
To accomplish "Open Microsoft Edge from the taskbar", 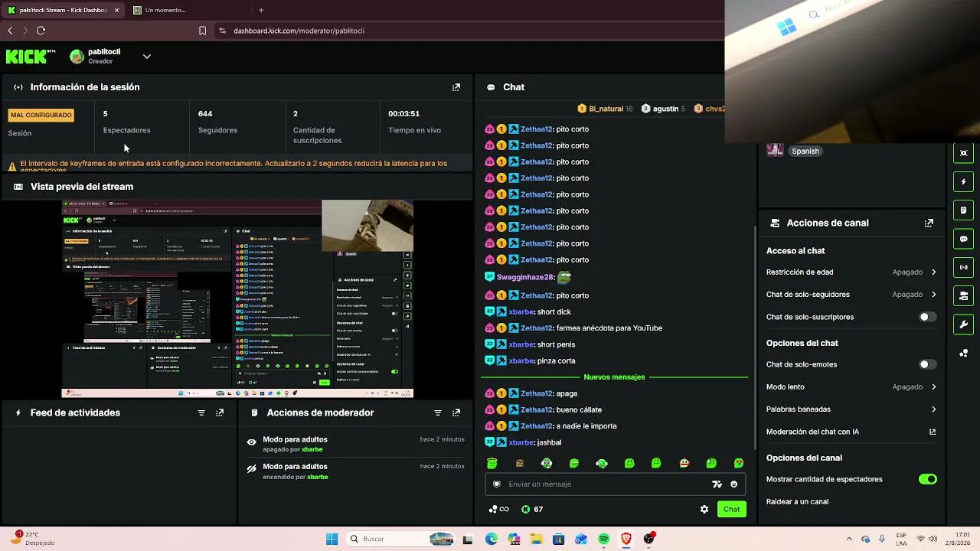I will [x=491, y=540].
